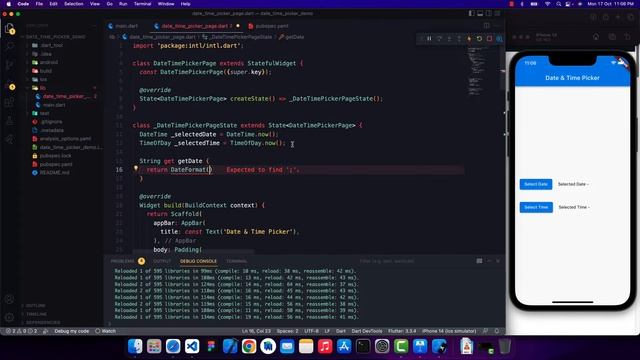The height and width of the screenshot is (360, 640).
Task: Open analysis_options.yaml in the Explorer
Action: click(65, 139)
